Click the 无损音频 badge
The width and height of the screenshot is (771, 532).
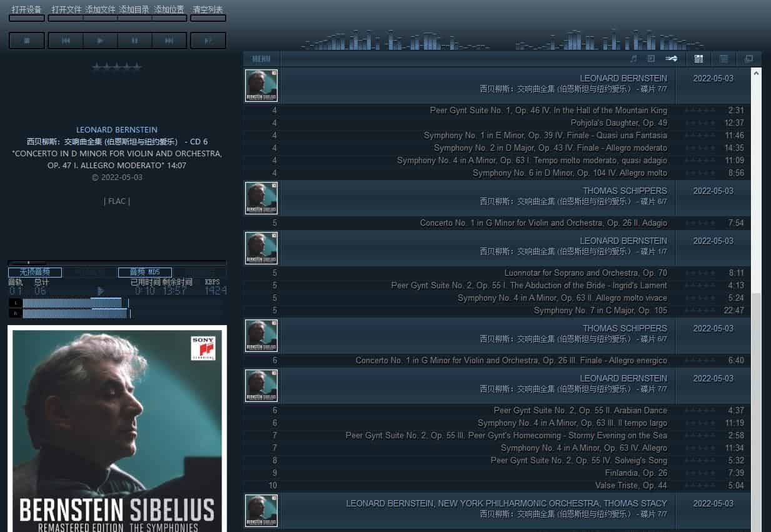(x=35, y=273)
